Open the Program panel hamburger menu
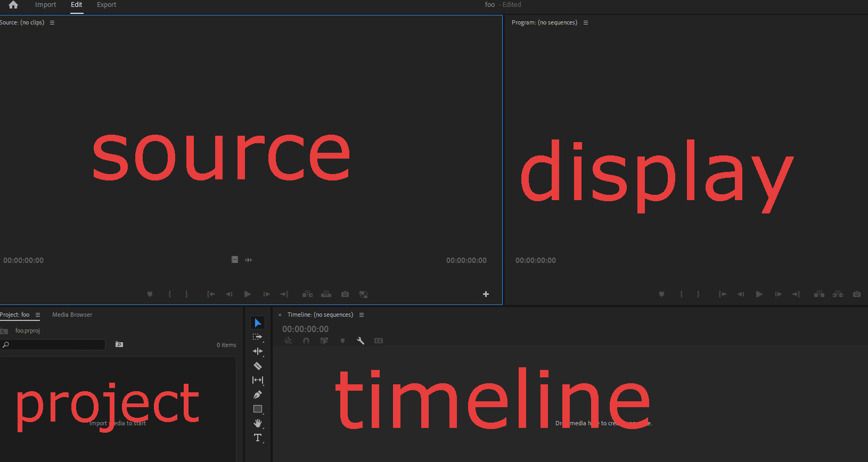 (x=586, y=23)
